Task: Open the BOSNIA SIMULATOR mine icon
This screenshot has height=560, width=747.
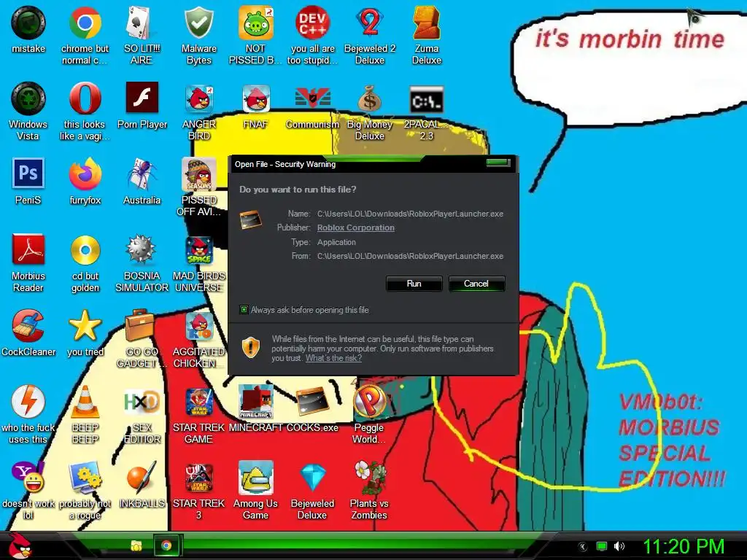Action: coord(141,249)
